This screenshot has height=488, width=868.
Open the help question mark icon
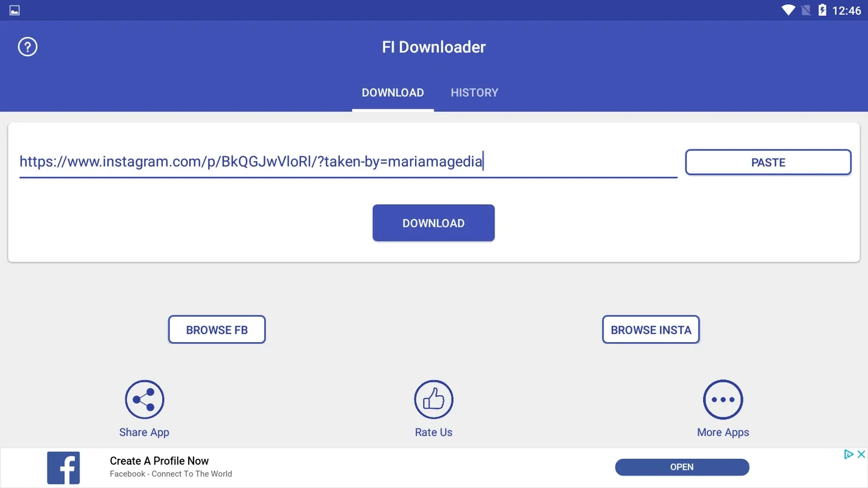(27, 47)
